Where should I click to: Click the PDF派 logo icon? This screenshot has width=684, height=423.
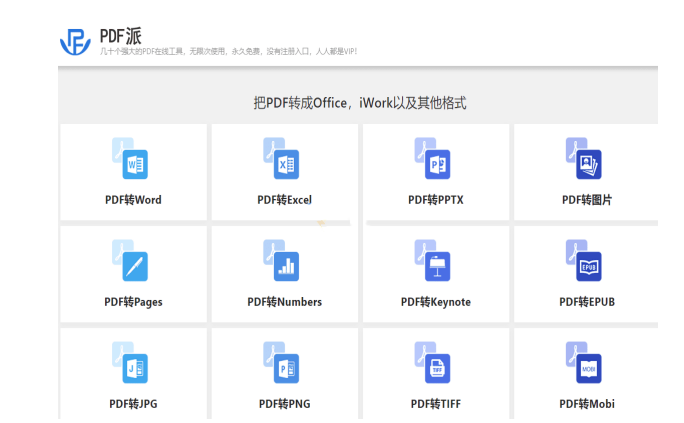pos(76,40)
